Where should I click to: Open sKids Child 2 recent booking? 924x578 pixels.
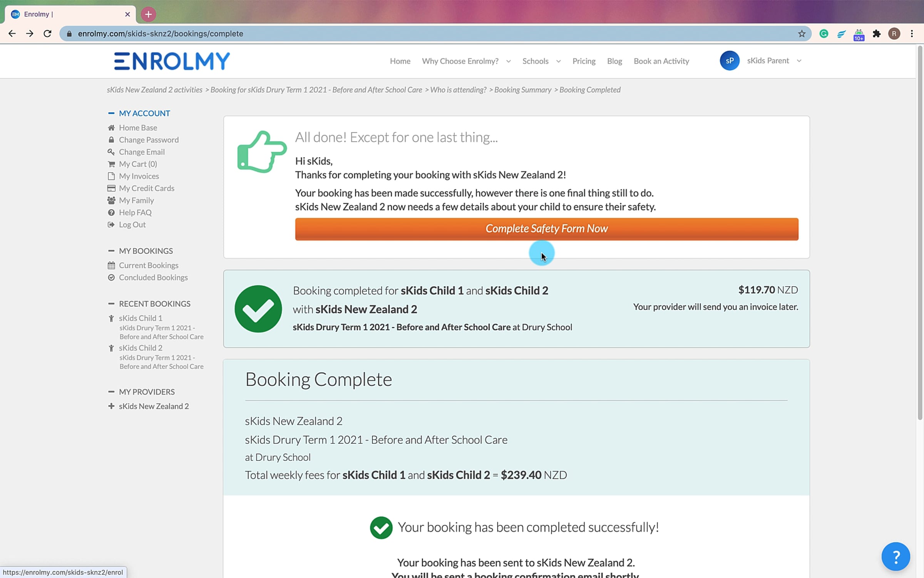tap(141, 348)
